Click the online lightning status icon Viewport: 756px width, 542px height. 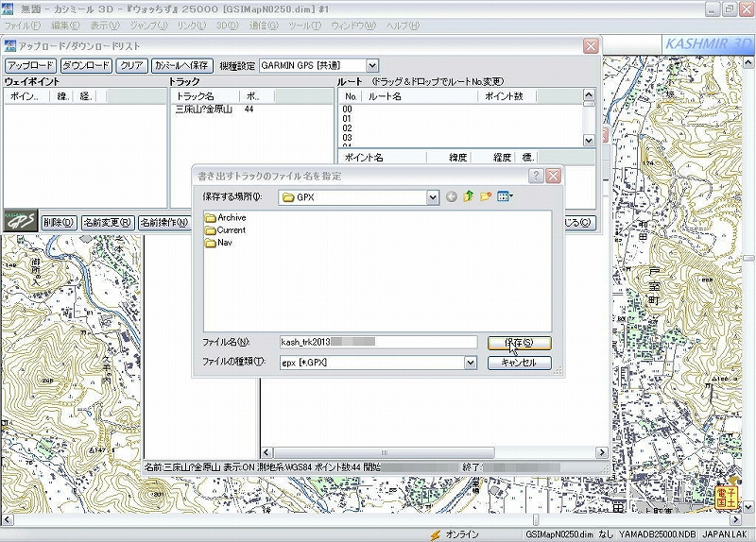pyautogui.click(x=436, y=534)
